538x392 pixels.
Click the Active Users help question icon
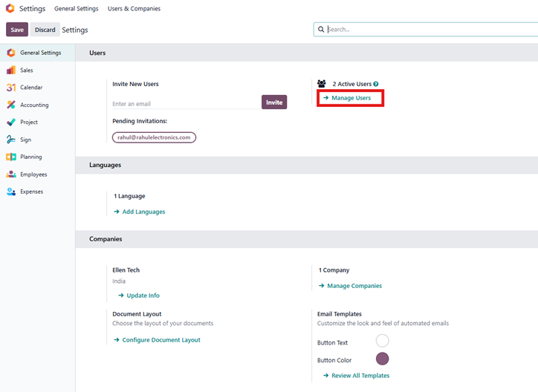coord(376,85)
